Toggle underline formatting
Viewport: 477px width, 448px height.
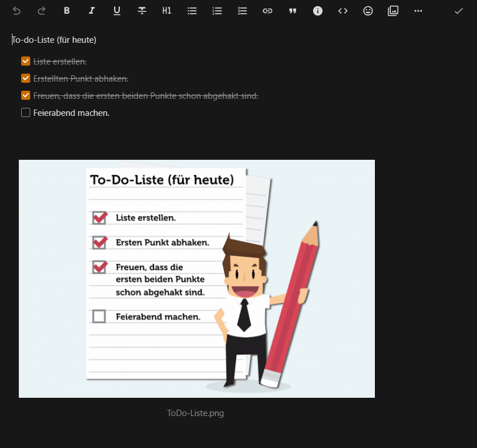pos(117,11)
